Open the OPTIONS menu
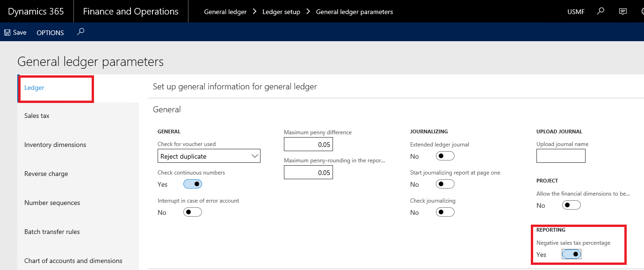Screen dimensions: 644x270 51,33
